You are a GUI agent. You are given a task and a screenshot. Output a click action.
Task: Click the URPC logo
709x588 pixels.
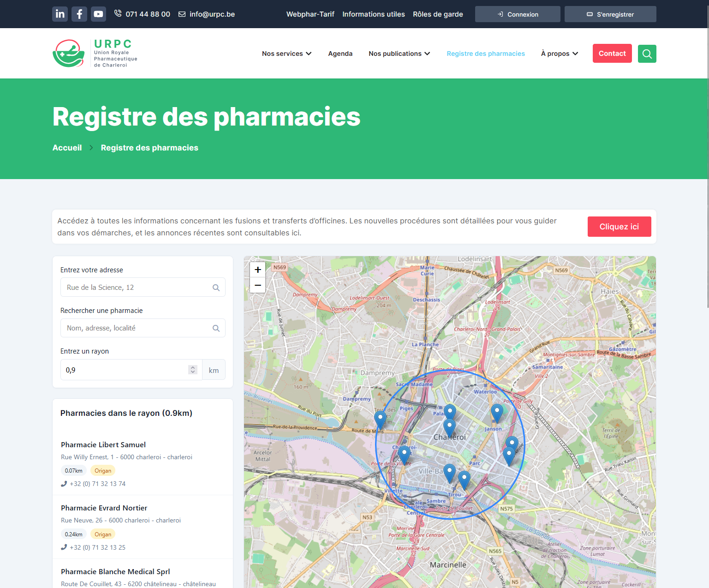point(95,54)
